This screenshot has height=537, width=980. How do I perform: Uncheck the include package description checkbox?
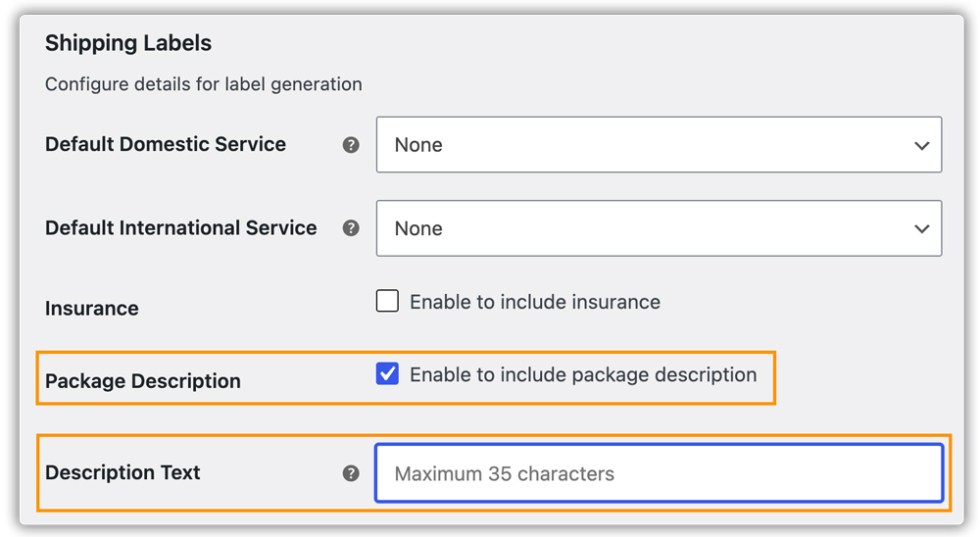point(388,374)
